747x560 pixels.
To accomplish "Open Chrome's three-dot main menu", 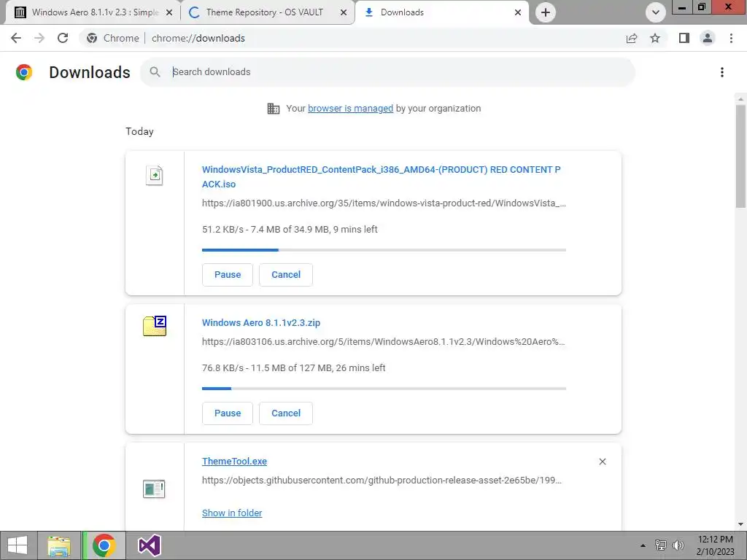I will (x=731, y=38).
